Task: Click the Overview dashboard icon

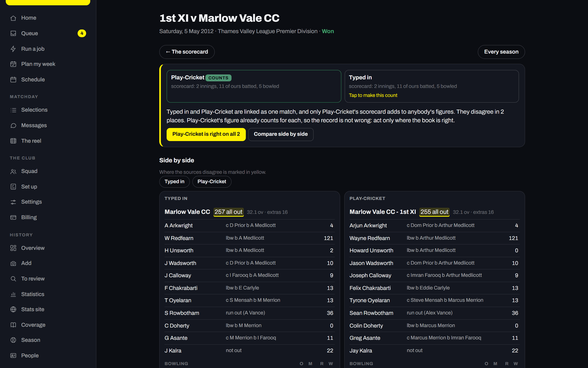Action: pos(13,248)
